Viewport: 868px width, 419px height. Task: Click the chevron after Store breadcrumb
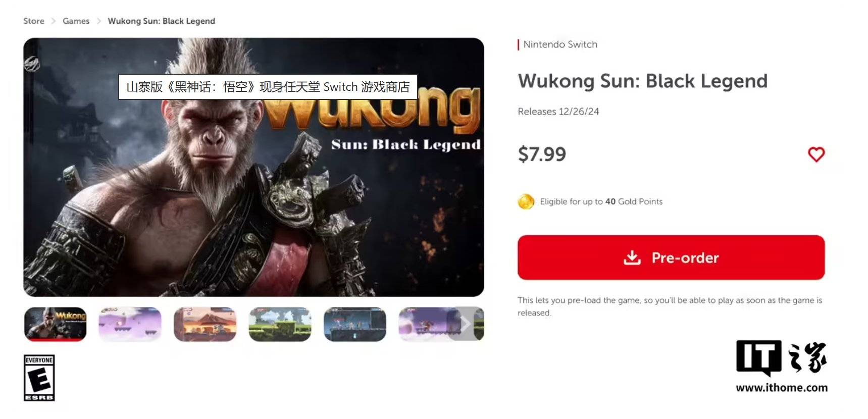[54, 21]
